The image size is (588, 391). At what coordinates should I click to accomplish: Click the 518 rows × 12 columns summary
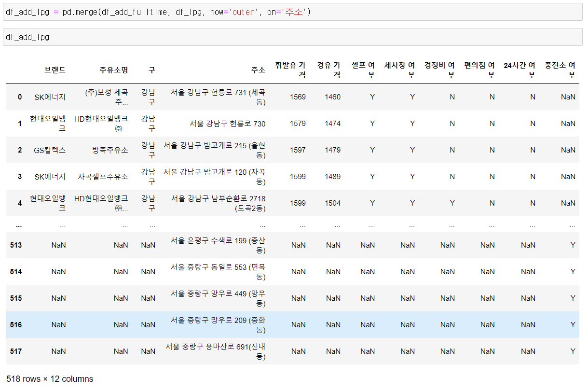pyautogui.click(x=50, y=379)
